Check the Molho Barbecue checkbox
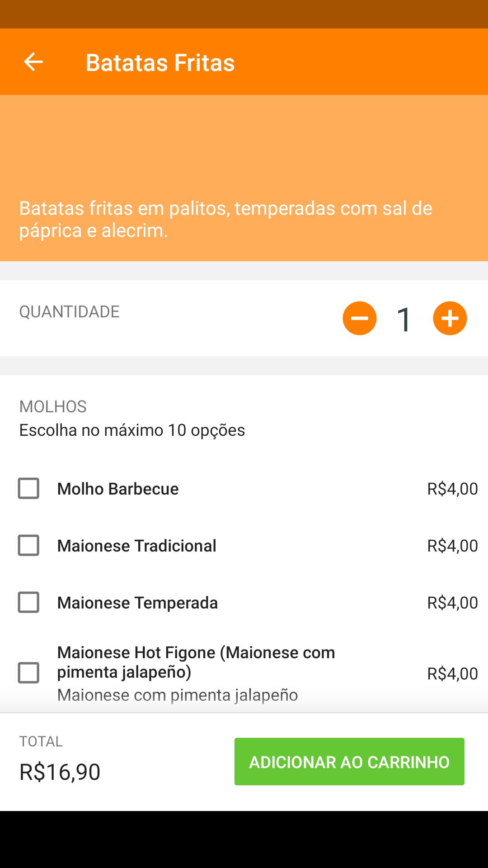Screen dimensions: 488x868 click(28, 488)
